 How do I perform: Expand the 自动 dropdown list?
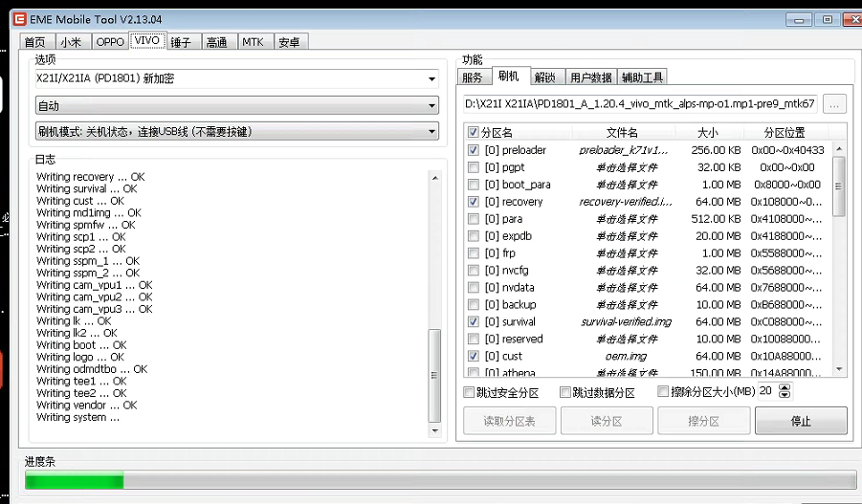coord(235,105)
